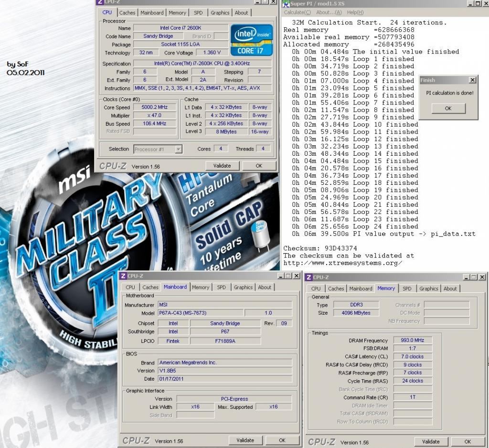This screenshot has width=489, height=448.
Task: Switch to Caches tab in Mainboard window
Action: 150,288
